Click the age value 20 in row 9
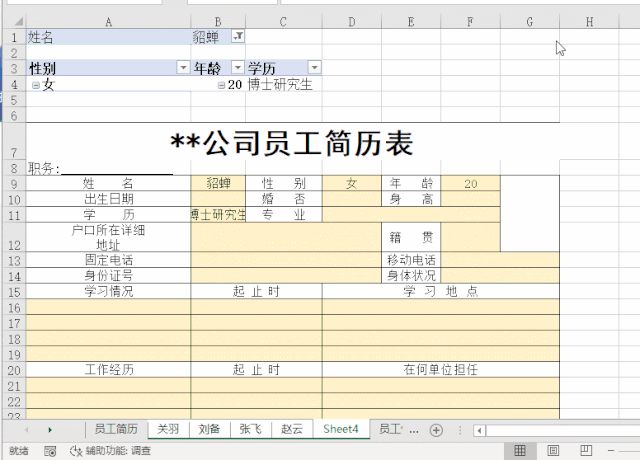The height and width of the screenshot is (460, 640). 470,183
